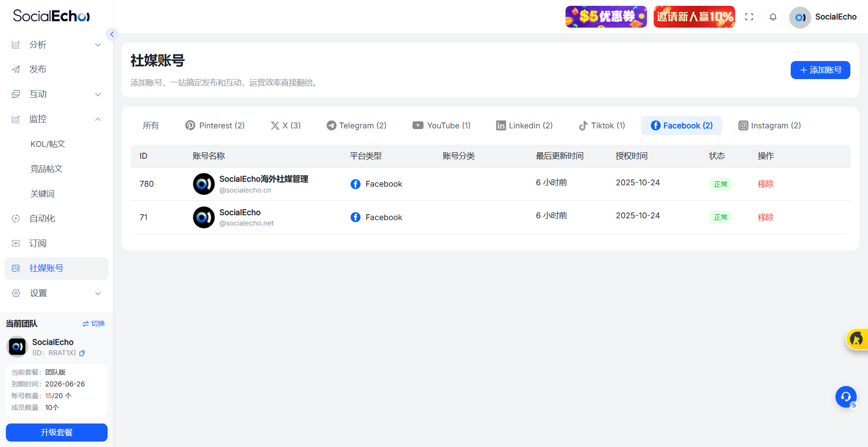Click the interaction chat icon in sidebar
This screenshot has width=868, height=447.
click(16, 94)
